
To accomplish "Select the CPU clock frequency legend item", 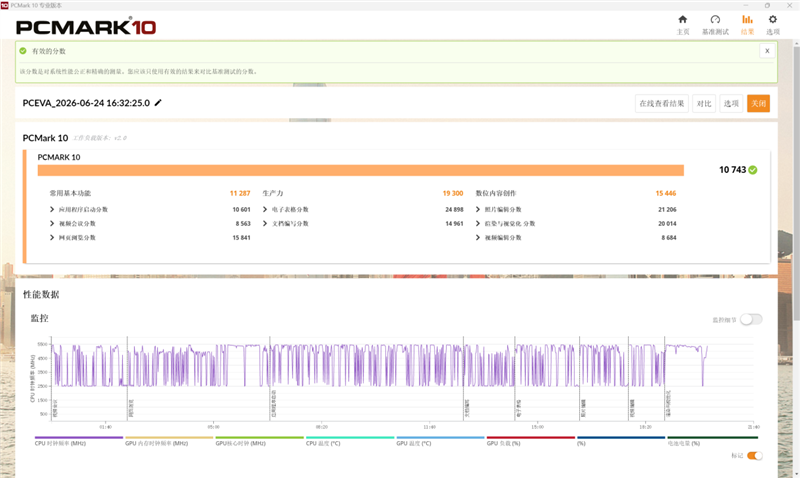I will click(x=79, y=441).
